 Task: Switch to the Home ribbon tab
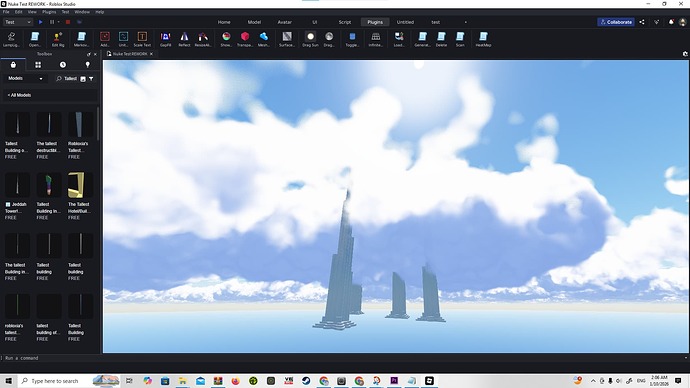[x=224, y=22]
